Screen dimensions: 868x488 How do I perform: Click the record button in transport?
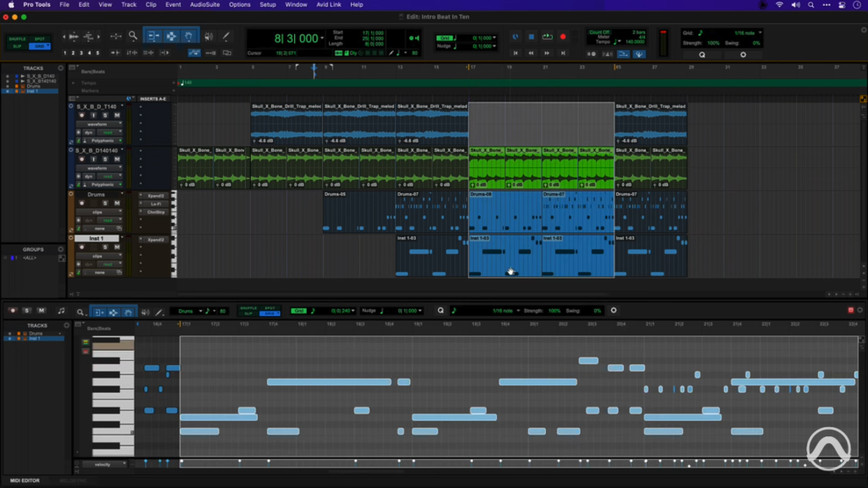pyautogui.click(x=563, y=37)
